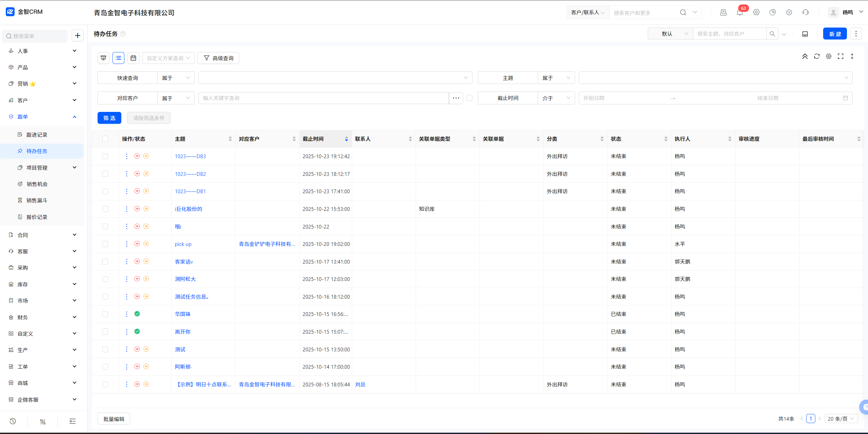Viewport: 868px width, 434px height.
Task: Go to 跟进记录 menu item
Action: click(x=37, y=135)
